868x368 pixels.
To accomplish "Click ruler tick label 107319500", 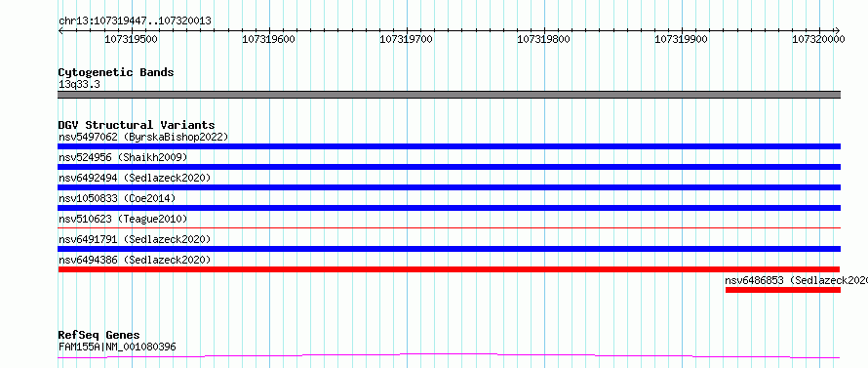I will coord(132,39).
